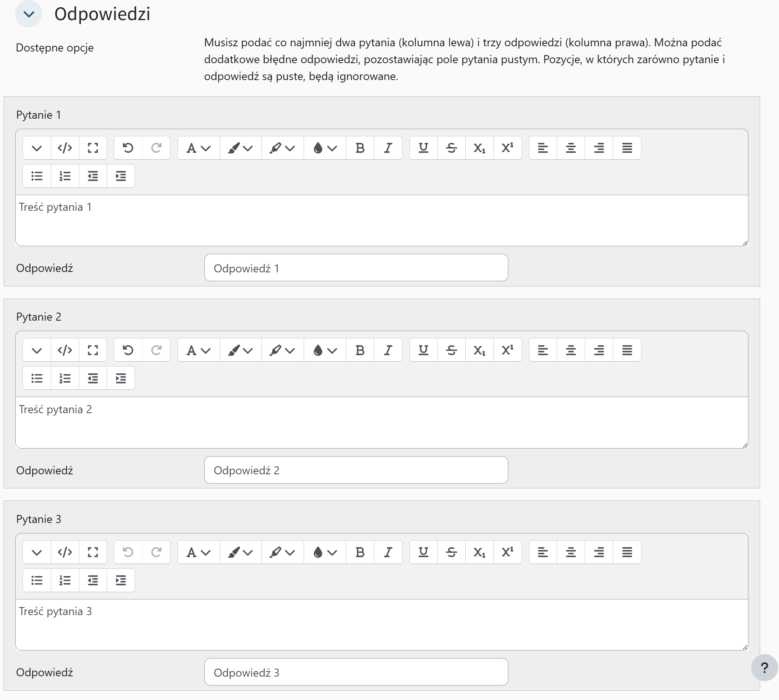The height and width of the screenshot is (700, 779).
Task: Increase indent in the Pytanie 3 editor
Action: (x=121, y=580)
